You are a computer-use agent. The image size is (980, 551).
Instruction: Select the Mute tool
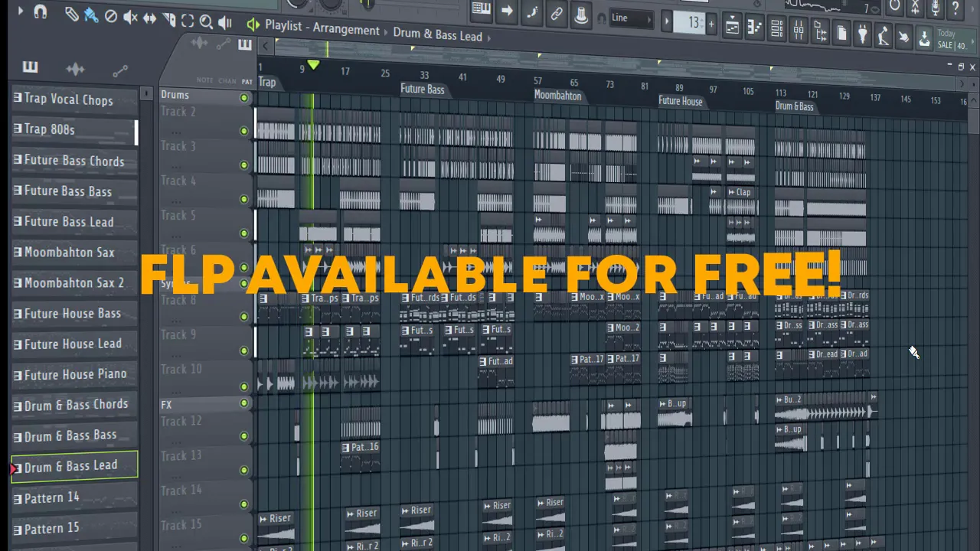tap(131, 16)
